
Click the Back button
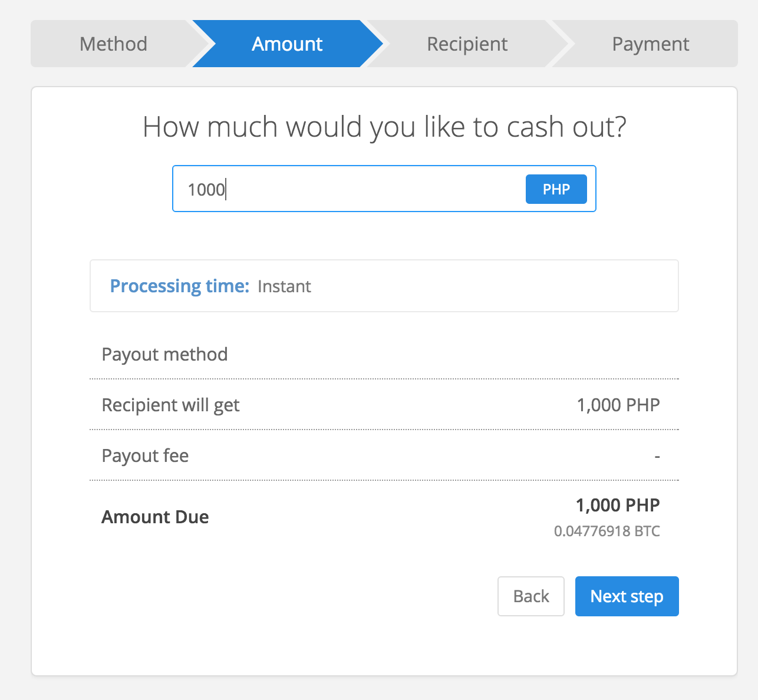click(x=530, y=596)
